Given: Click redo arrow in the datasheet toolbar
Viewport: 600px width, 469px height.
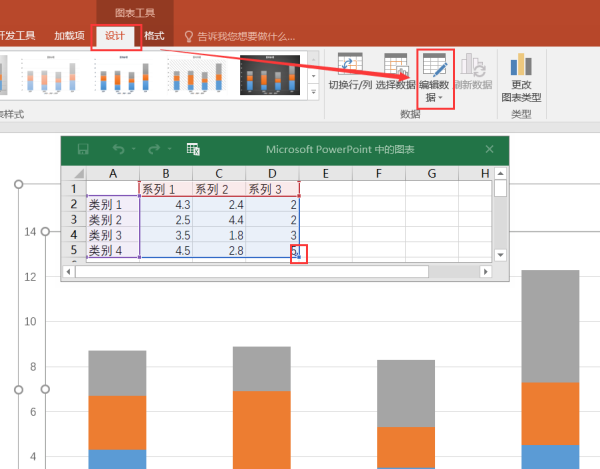Looking at the screenshot, I should click(x=154, y=149).
